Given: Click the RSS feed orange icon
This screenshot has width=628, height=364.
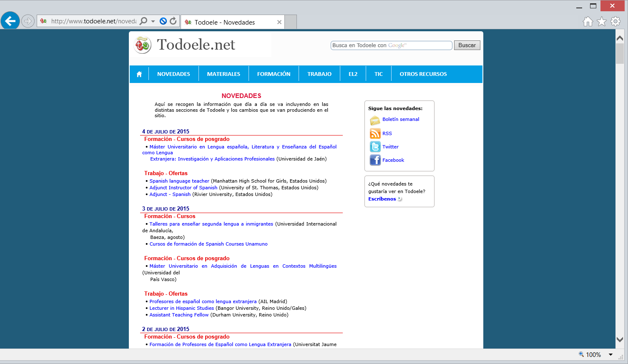Looking at the screenshot, I should 375,133.
